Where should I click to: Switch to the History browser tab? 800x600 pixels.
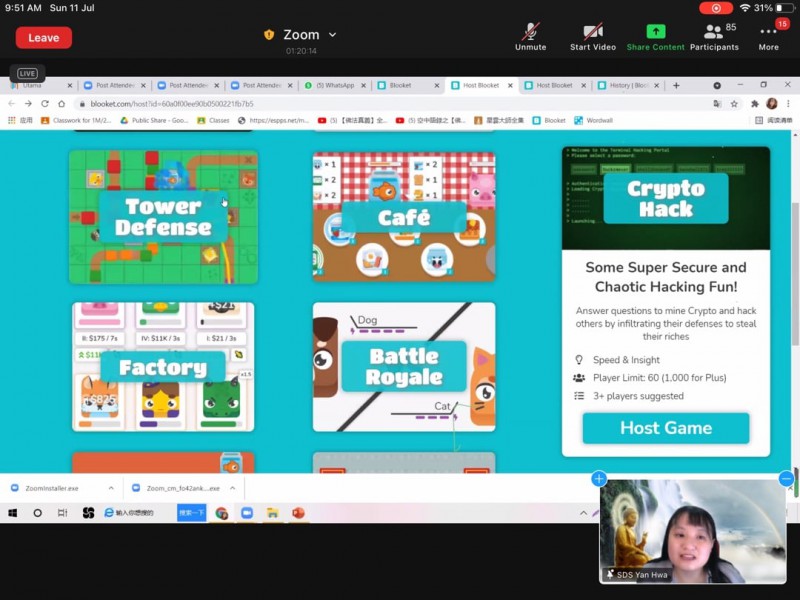click(x=627, y=86)
